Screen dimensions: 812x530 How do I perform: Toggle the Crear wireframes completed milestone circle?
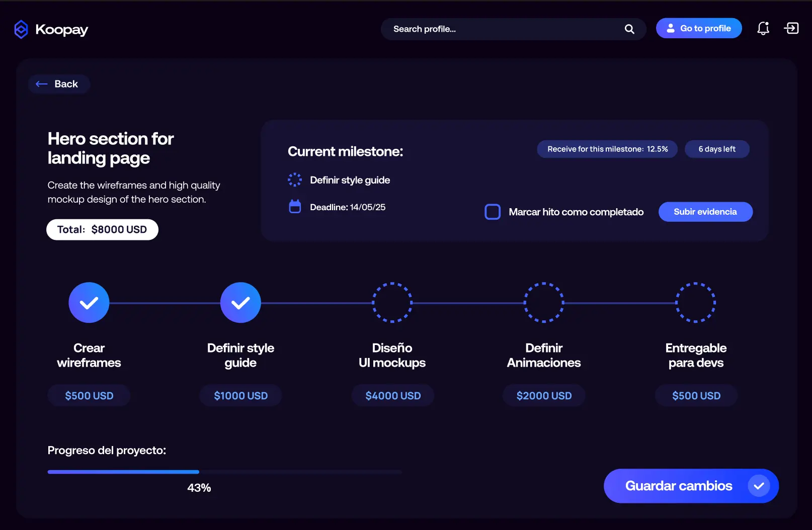click(x=89, y=302)
